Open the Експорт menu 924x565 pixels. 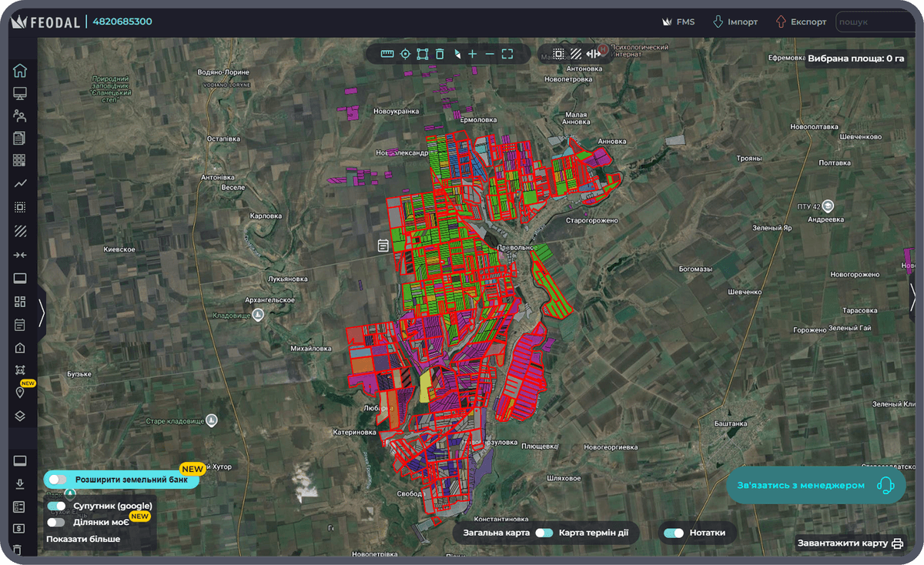801,22
